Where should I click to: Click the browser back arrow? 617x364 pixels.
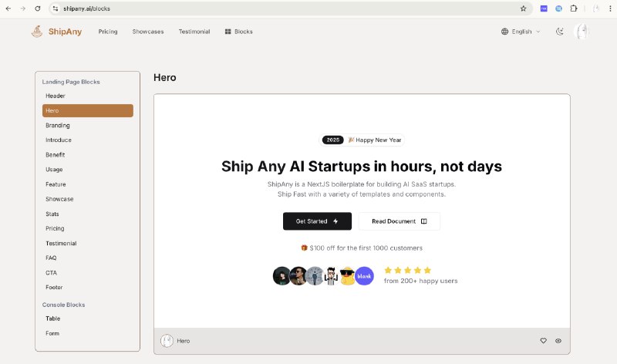8,8
